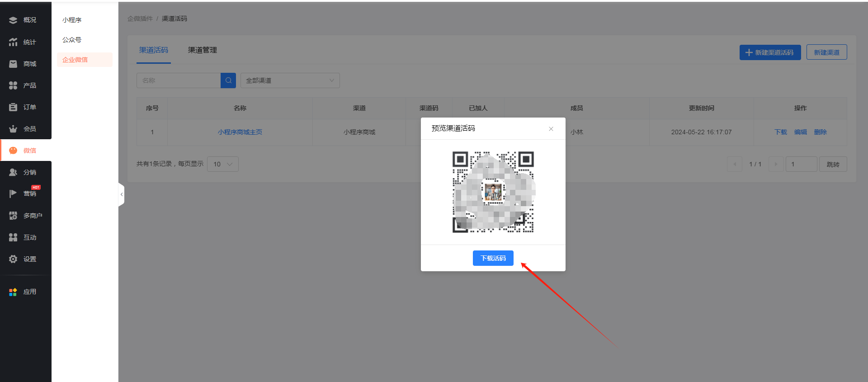The image size is (868, 382).
Task: Click the magnifier search button
Action: [x=228, y=80]
